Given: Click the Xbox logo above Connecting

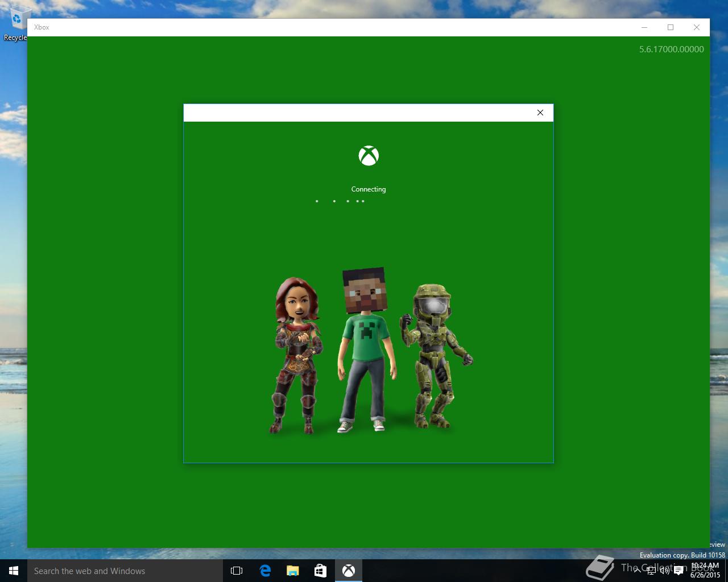Looking at the screenshot, I should [x=369, y=156].
